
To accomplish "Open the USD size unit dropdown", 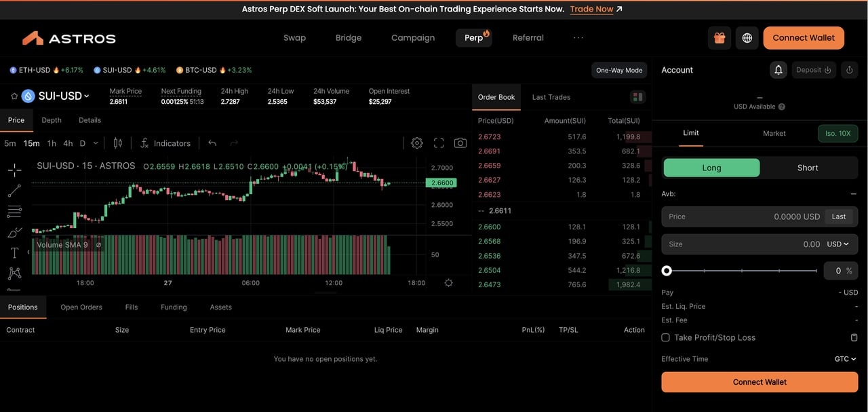I will 837,244.
